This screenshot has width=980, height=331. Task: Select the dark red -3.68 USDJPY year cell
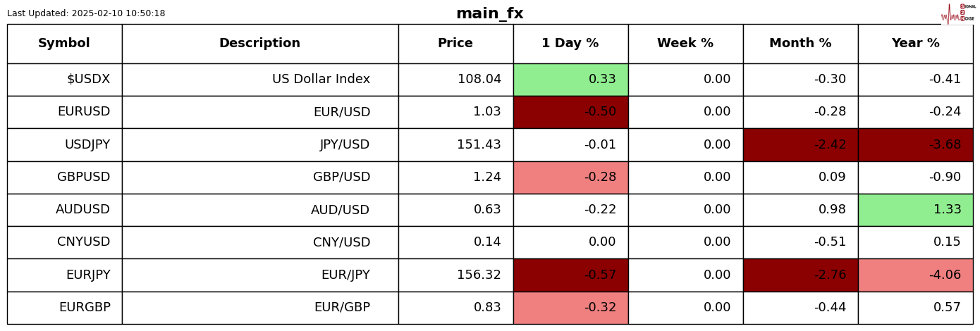coord(915,145)
